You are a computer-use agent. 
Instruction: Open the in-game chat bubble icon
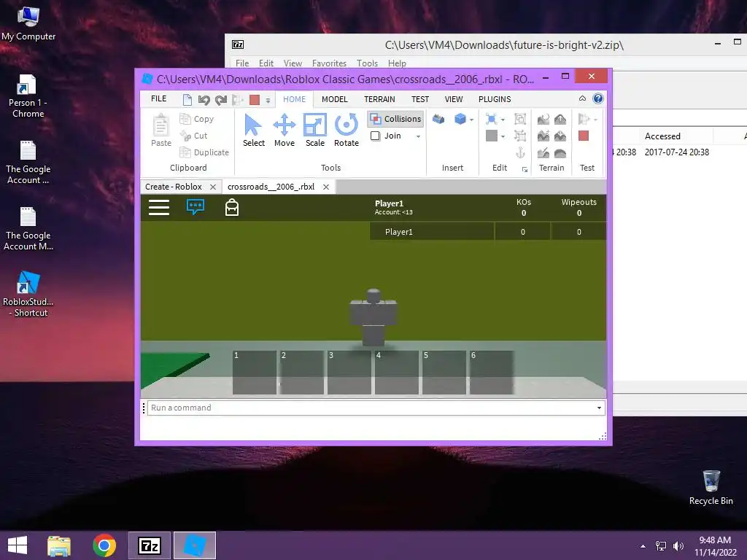point(196,207)
